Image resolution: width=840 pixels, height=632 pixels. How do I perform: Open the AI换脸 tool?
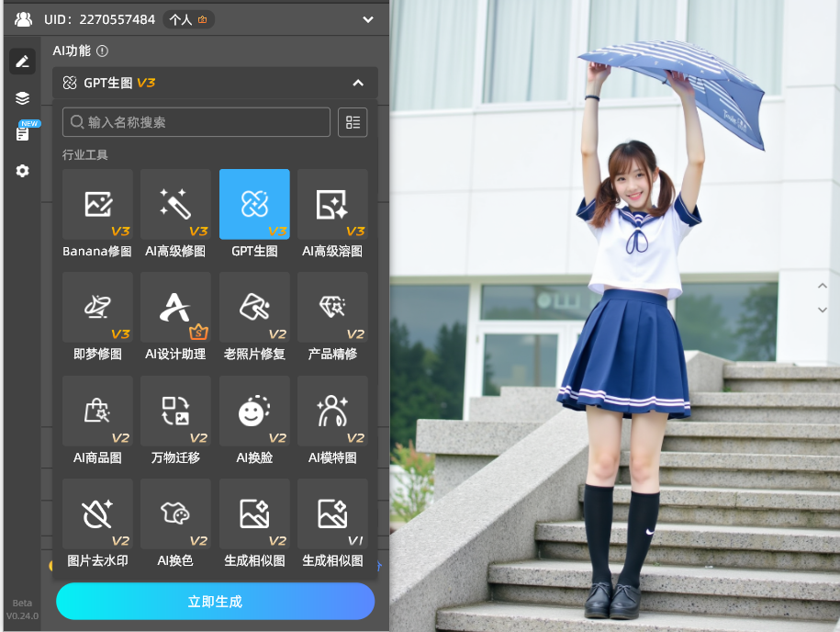pyautogui.click(x=254, y=411)
